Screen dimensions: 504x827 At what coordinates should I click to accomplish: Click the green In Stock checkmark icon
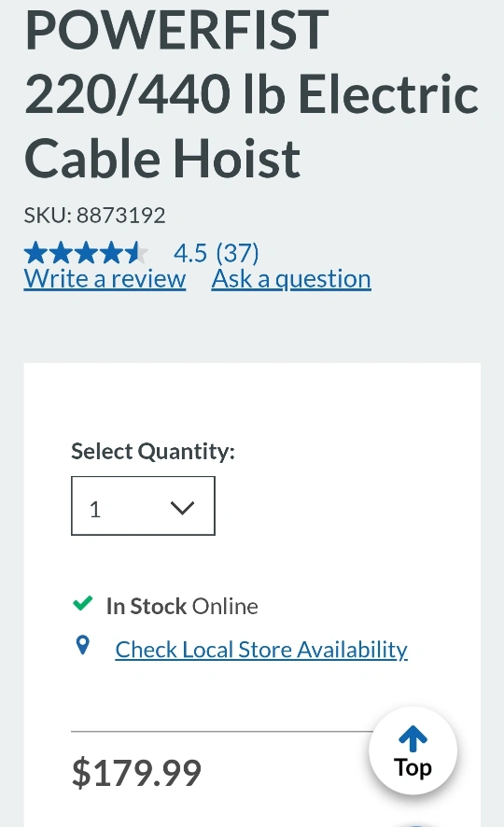[83, 603]
